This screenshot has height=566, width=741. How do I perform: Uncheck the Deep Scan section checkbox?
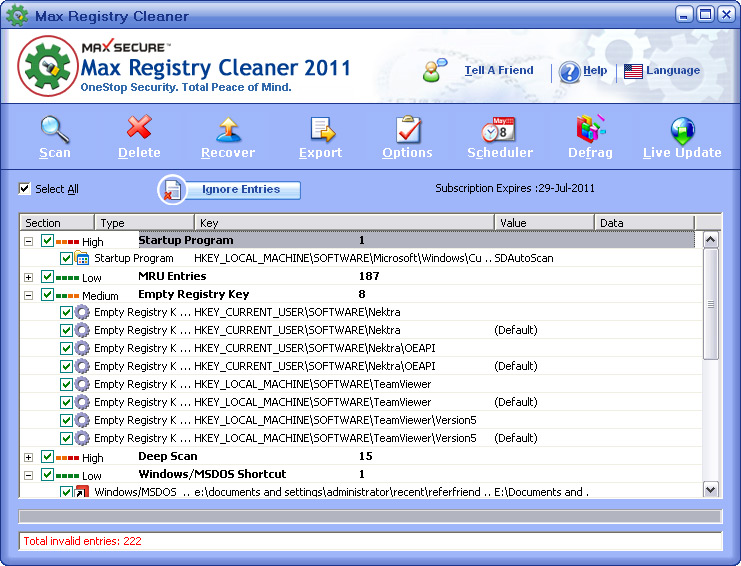pyautogui.click(x=47, y=456)
